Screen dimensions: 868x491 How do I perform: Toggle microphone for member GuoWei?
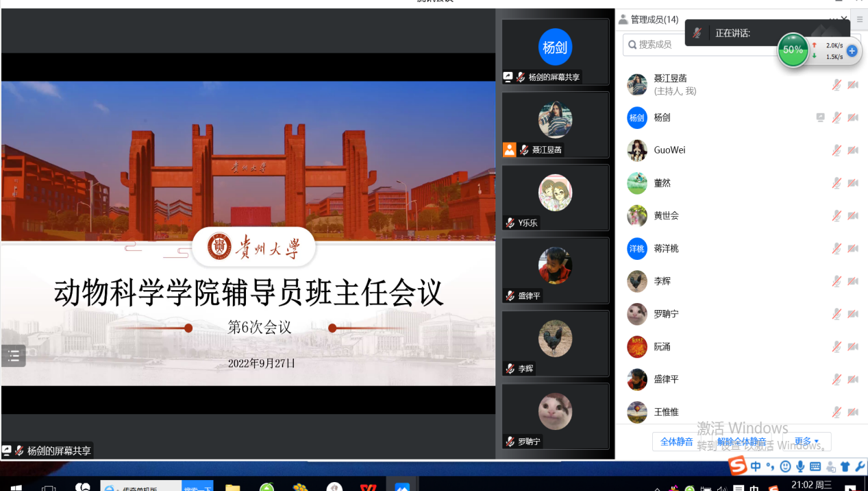(x=836, y=150)
